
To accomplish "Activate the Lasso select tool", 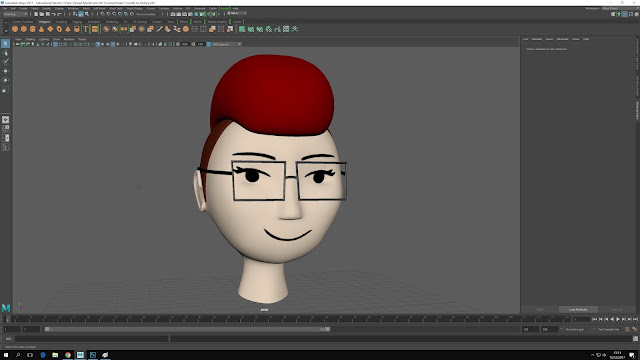I will pos(5,53).
